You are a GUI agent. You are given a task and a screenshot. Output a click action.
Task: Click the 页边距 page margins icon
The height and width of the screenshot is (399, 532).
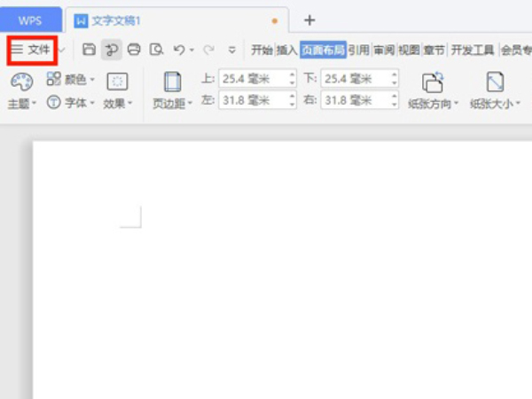(172, 84)
